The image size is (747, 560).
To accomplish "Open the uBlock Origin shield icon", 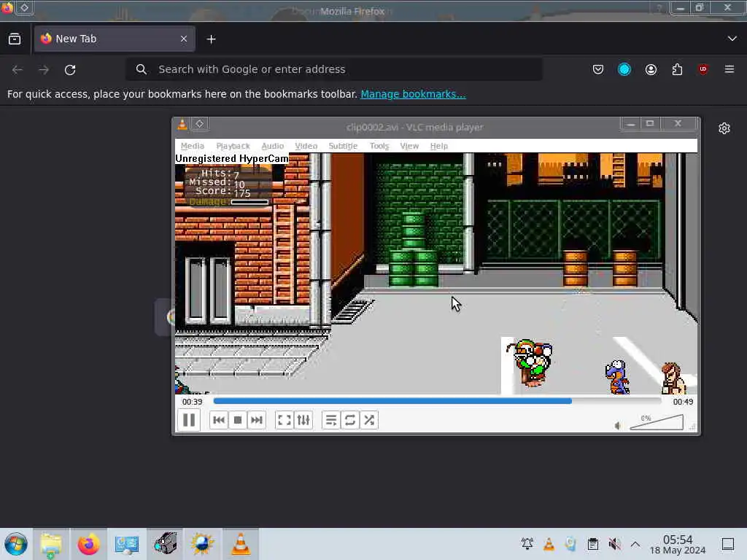I will 703,69.
